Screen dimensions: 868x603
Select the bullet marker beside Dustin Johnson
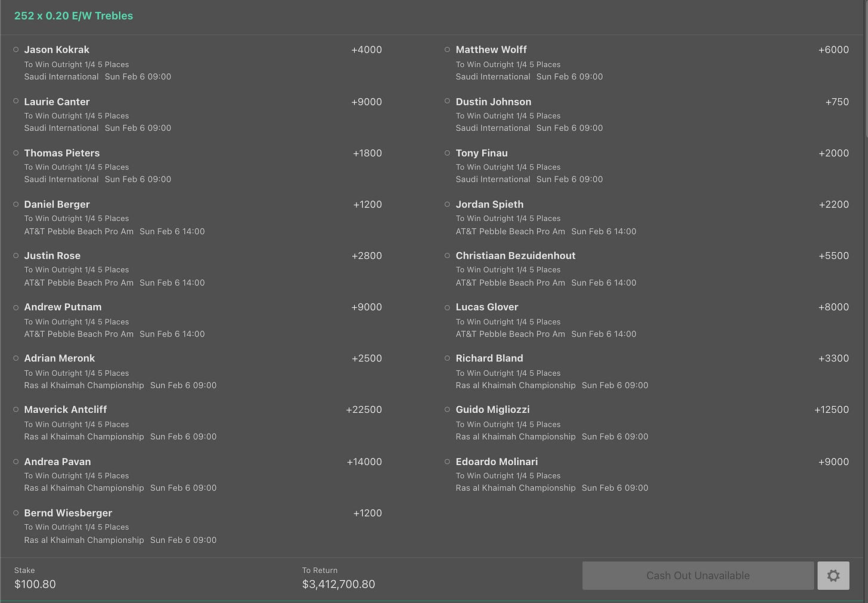(x=447, y=101)
